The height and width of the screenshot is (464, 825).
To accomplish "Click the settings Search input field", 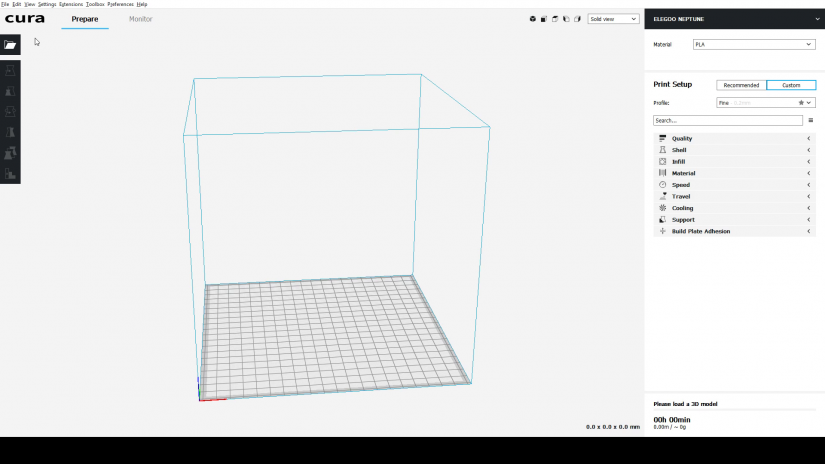I will [728, 120].
